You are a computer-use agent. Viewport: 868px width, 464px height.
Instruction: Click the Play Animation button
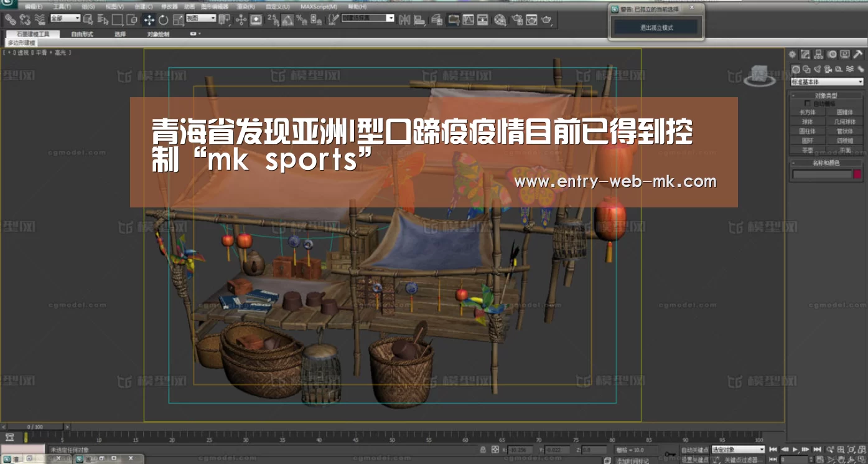click(x=795, y=449)
